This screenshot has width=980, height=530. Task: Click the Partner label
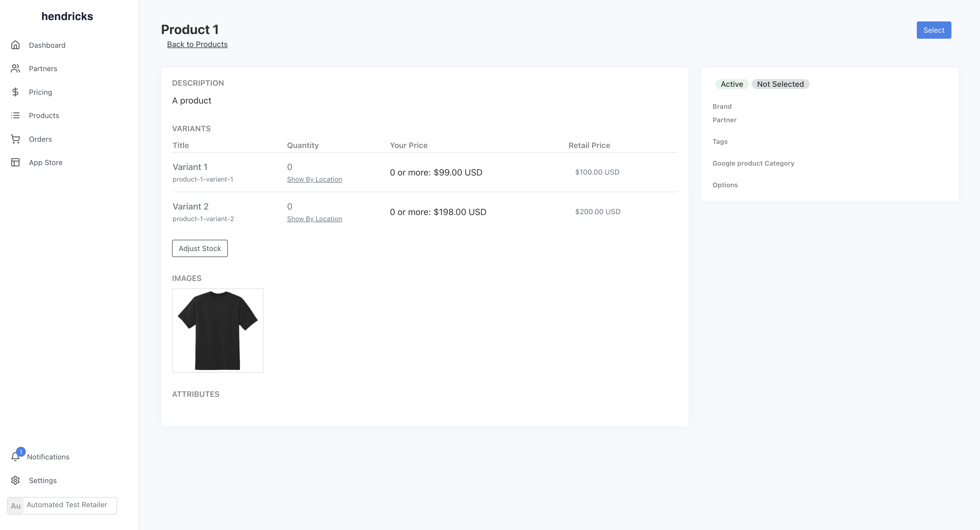[724, 120]
